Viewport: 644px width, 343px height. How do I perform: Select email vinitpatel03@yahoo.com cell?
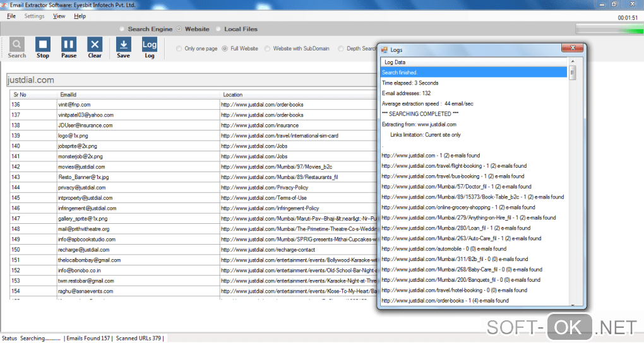pos(139,115)
